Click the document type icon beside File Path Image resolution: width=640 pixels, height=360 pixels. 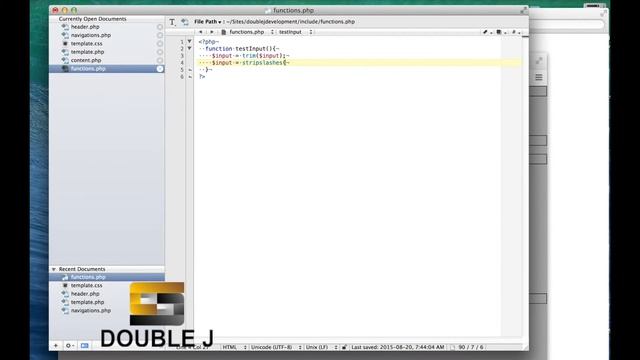point(185,22)
